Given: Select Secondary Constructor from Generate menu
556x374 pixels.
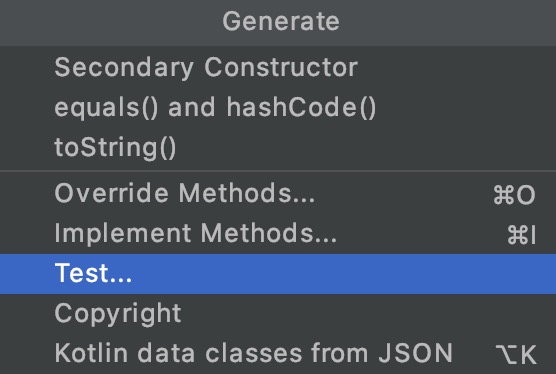Looking at the screenshot, I should (278, 67).
